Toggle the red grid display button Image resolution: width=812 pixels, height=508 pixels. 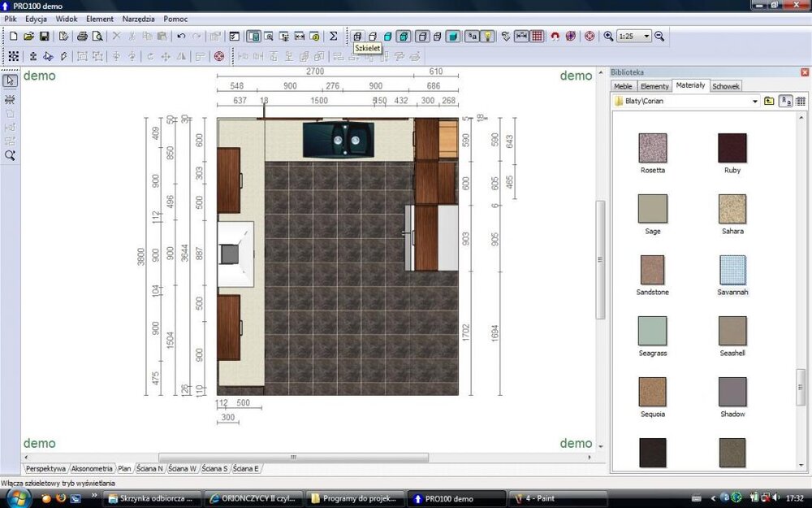pos(537,37)
